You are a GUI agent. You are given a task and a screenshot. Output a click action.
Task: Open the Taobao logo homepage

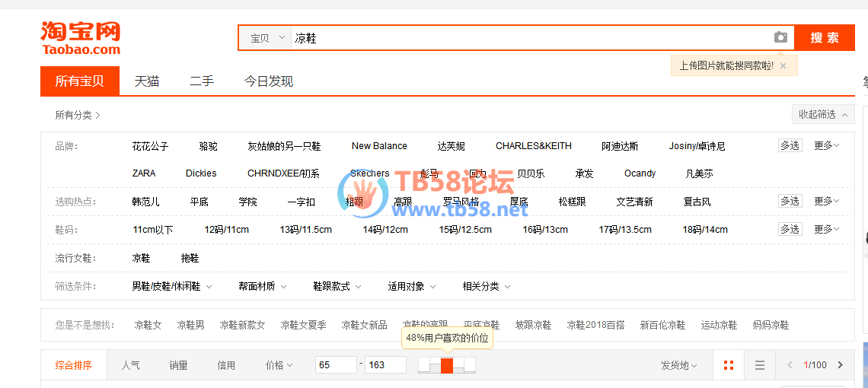[x=80, y=37]
